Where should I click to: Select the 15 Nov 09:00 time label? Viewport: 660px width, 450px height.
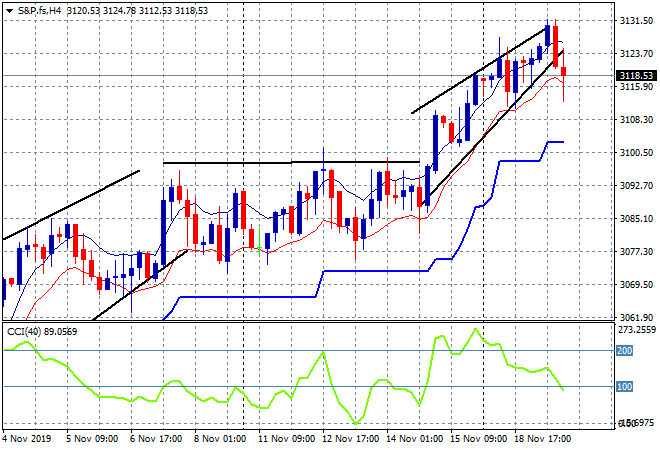pos(479,439)
